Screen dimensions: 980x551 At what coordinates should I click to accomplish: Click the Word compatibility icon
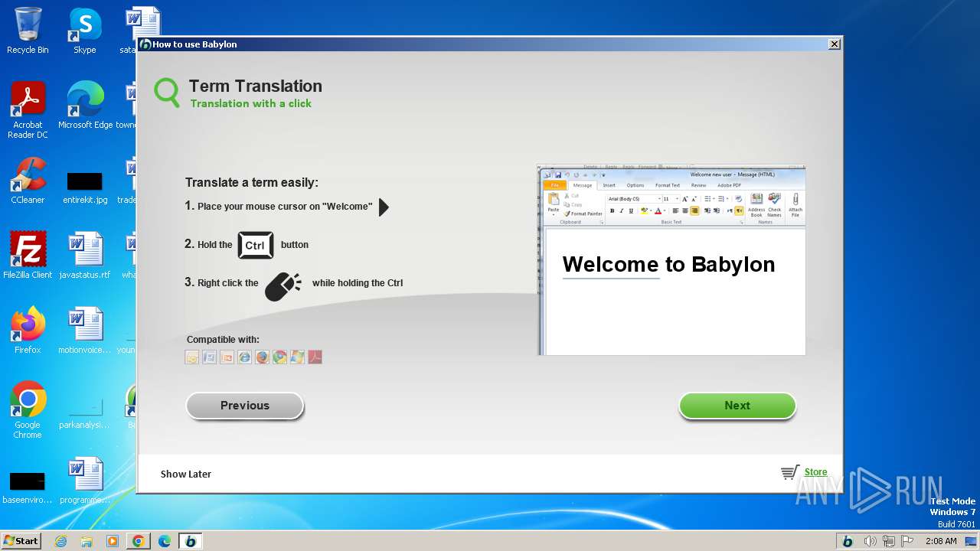point(210,357)
